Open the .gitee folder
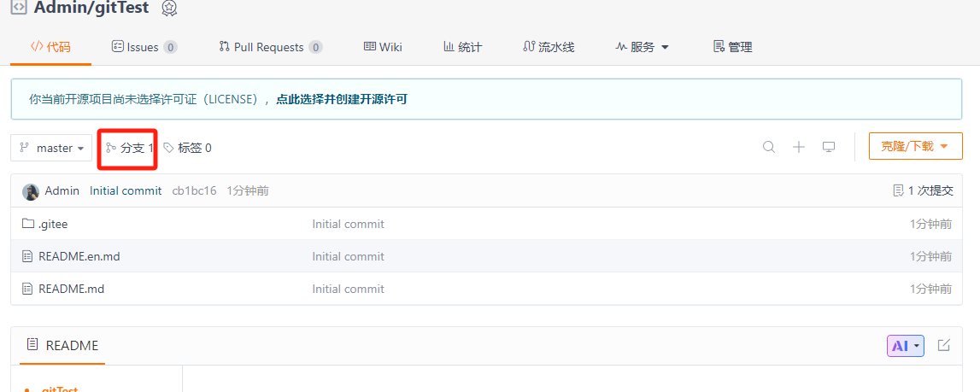980x392 pixels. pos(53,224)
